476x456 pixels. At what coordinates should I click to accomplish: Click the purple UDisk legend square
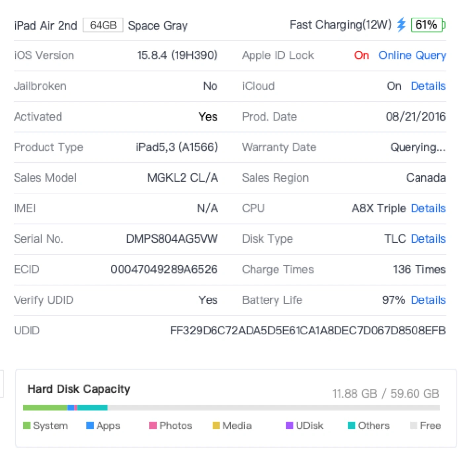pyautogui.click(x=289, y=425)
